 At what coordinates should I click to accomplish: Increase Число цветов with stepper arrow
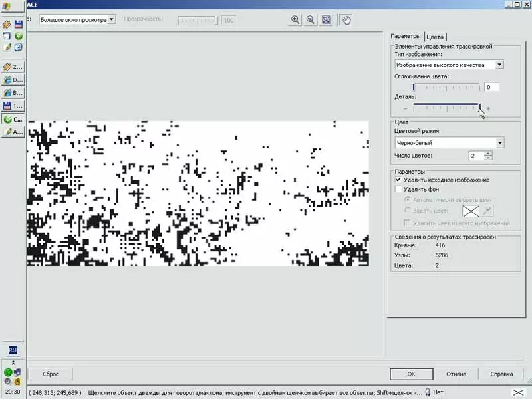pos(488,154)
